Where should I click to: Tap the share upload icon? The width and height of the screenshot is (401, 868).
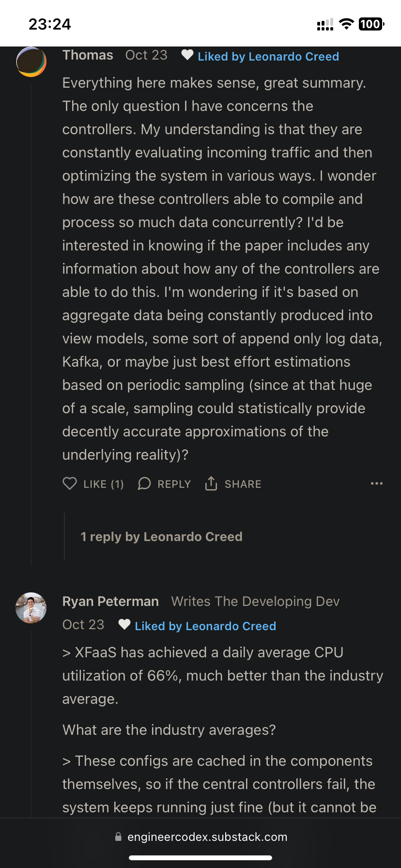(211, 483)
